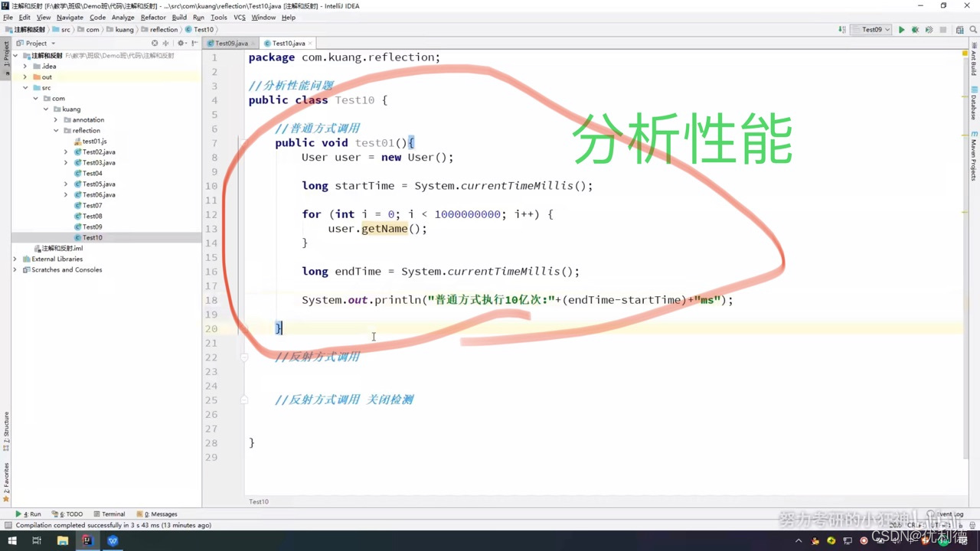
Task: Run the Test09 configuration via green play icon
Action: 901,29
